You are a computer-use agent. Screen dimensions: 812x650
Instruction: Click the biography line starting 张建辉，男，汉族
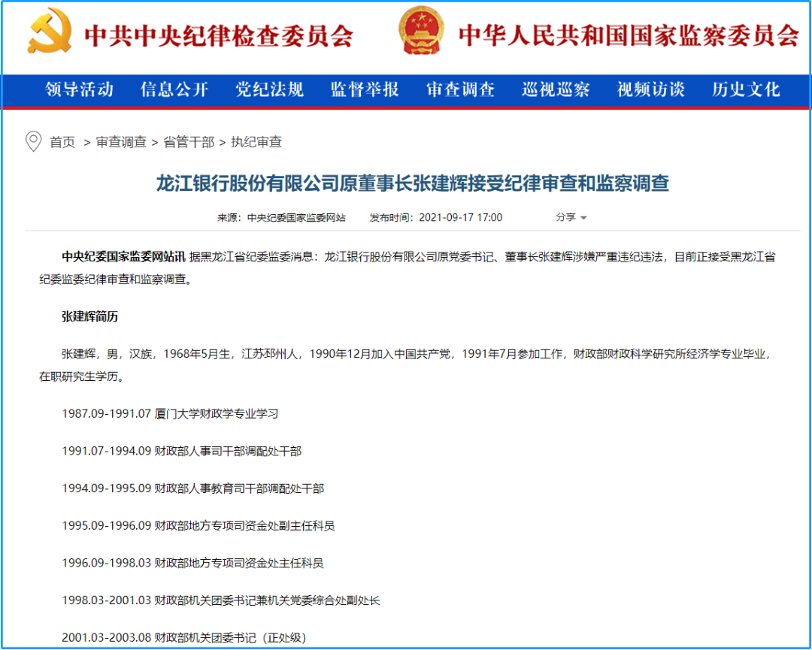point(417,354)
